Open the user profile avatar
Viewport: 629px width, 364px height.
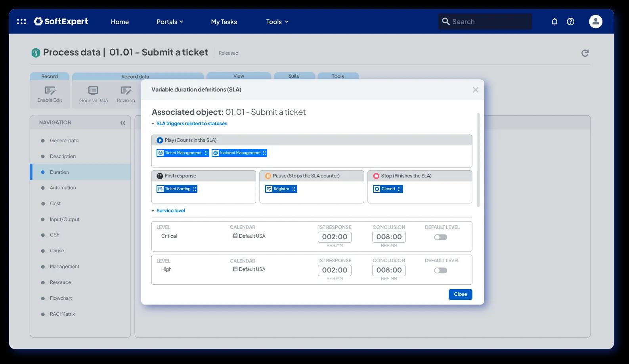point(595,22)
